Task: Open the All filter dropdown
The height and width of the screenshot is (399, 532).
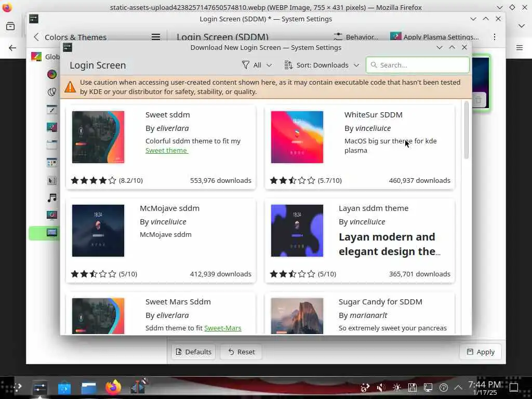Action: click(x=257, y=65)
